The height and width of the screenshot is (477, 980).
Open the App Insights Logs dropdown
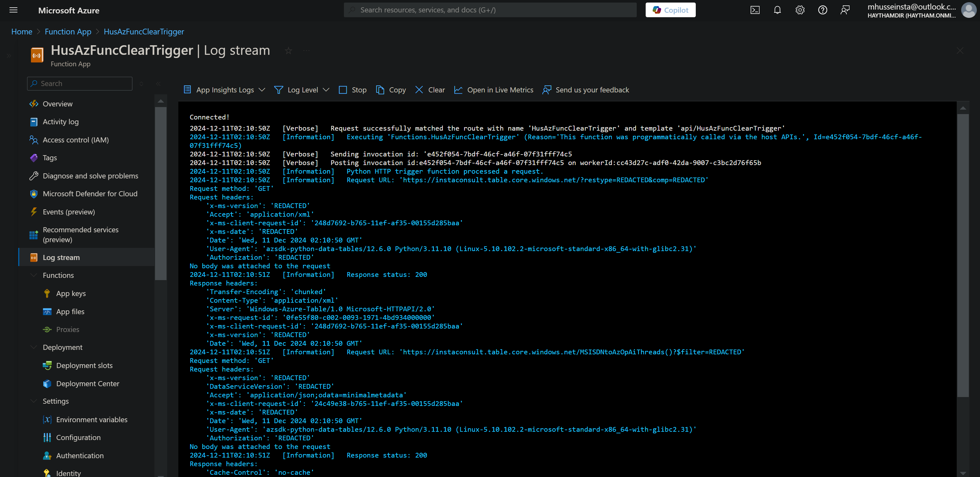(x=224, y=90)
